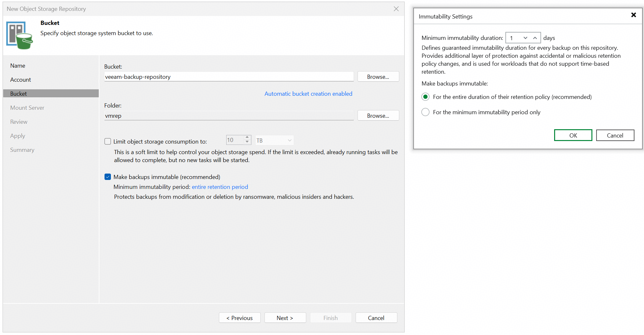Open the TB unit dropdown

pos(274,140)
